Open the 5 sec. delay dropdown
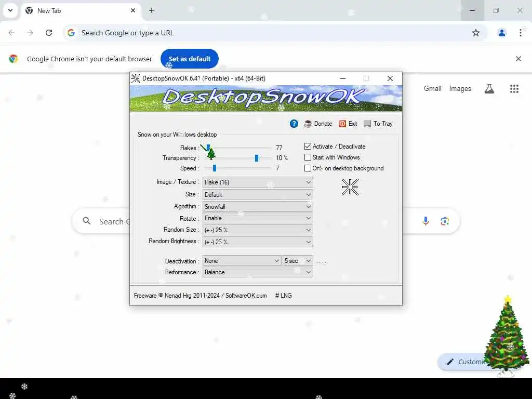The image size is (532, 399). (298, 261)
